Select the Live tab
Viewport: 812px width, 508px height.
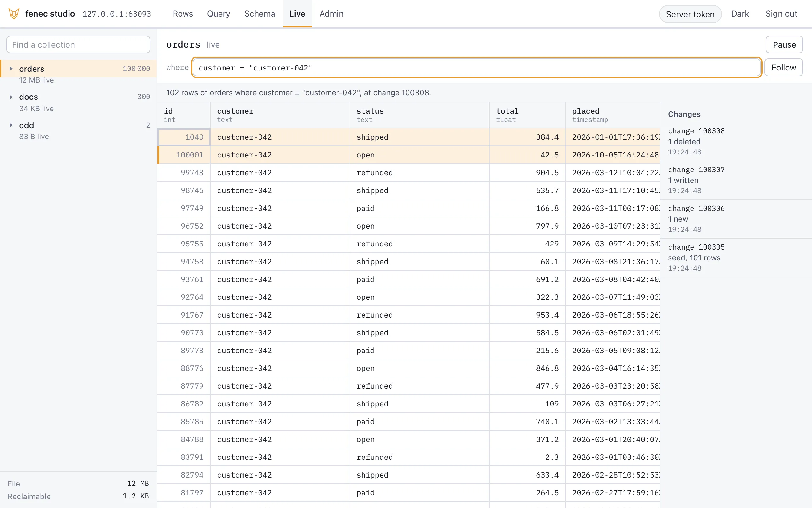tap(297, 14)
